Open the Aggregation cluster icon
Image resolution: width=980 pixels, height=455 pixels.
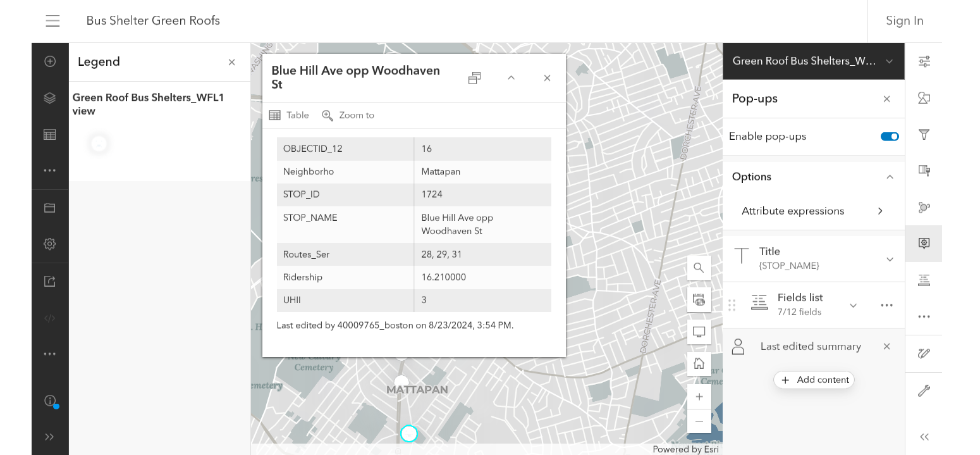[924, 208]
